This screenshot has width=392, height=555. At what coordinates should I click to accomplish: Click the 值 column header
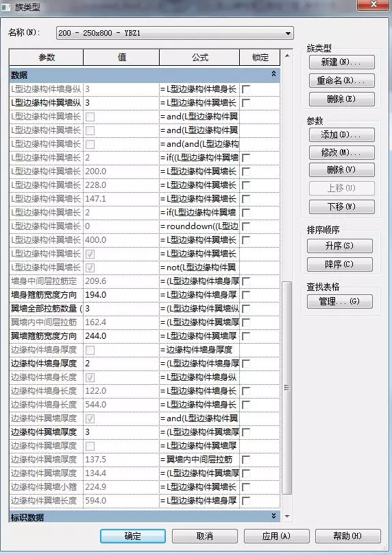pos(121,58)
